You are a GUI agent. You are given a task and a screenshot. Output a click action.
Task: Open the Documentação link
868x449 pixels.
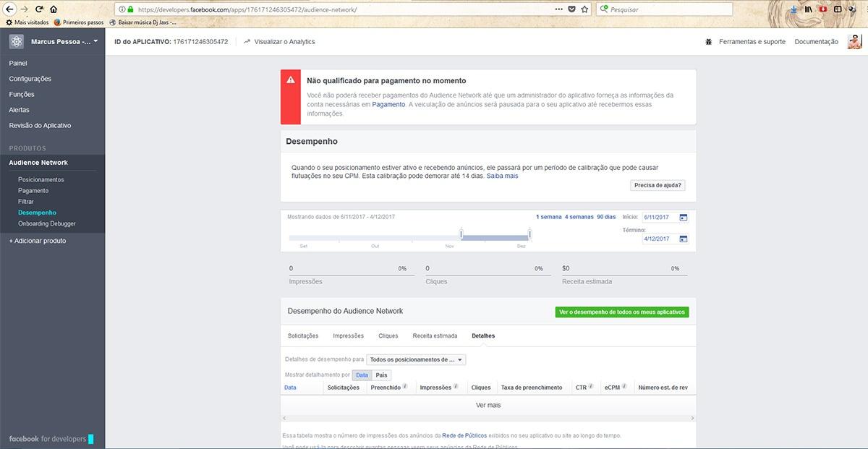coord(816,42)
